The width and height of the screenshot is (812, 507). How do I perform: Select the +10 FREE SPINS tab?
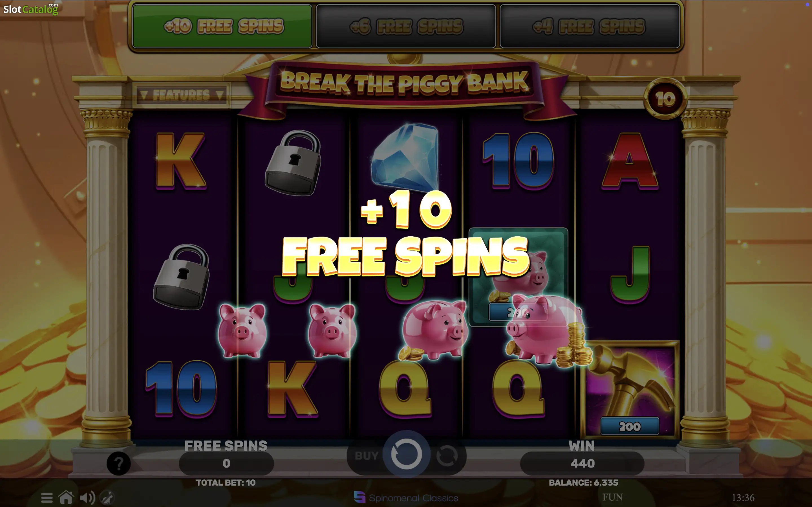point(222,26)
